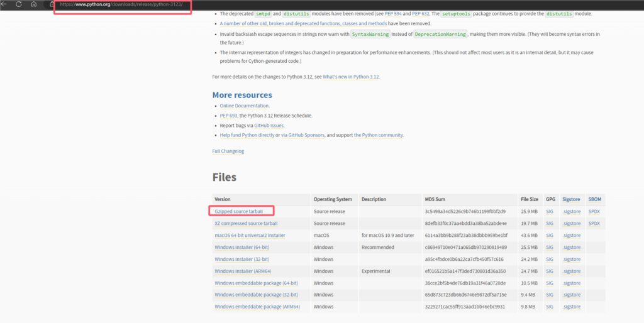
Task: Click the More resources heading
Action: (x=242, y=95)
